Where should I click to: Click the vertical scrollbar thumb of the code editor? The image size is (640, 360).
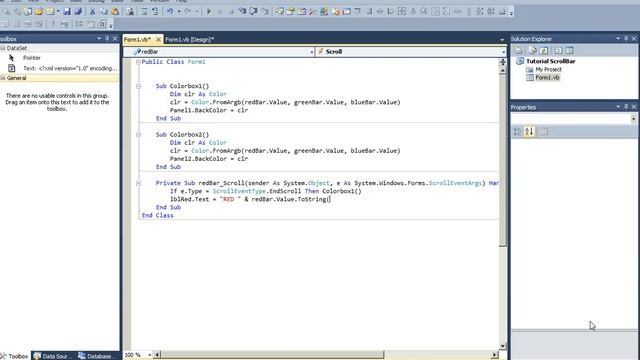click(503, 160)
